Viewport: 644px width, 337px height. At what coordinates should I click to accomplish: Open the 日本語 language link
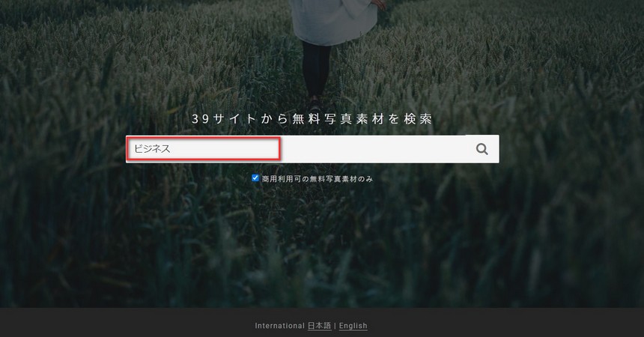click(319, 326)
